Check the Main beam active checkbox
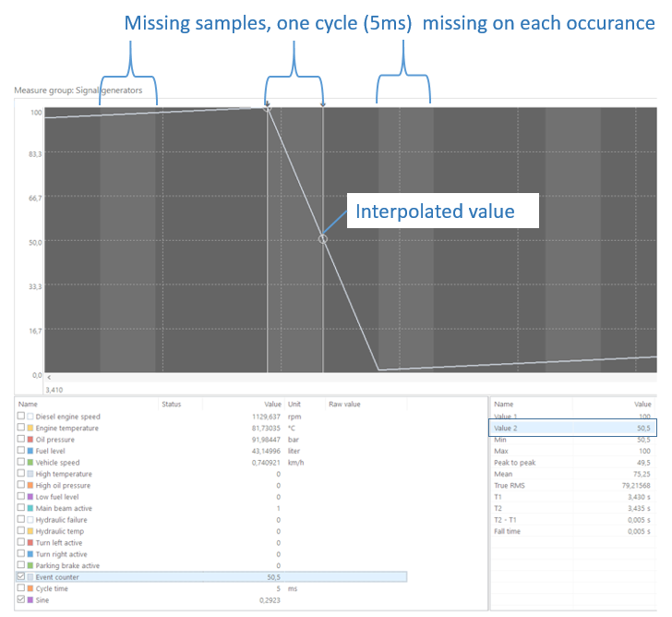The width and height of the screenshot is (672, 617). (x=21, y=507)
